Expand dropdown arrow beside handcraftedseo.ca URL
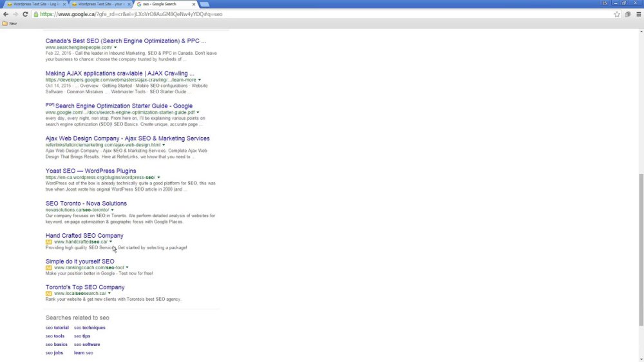This screenshot has height=362, width=644. pos(111,242)
